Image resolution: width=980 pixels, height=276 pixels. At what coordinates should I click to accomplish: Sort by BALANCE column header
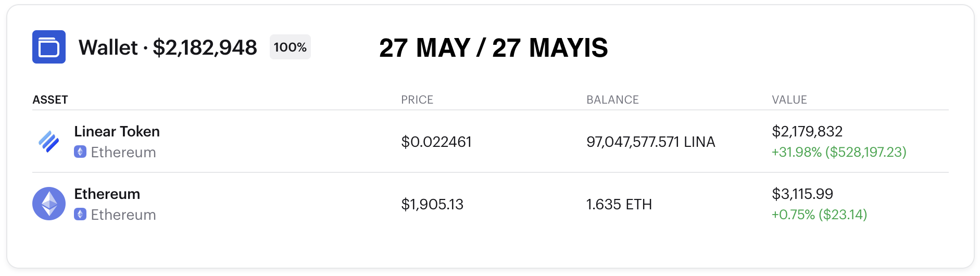click(612, 99)
